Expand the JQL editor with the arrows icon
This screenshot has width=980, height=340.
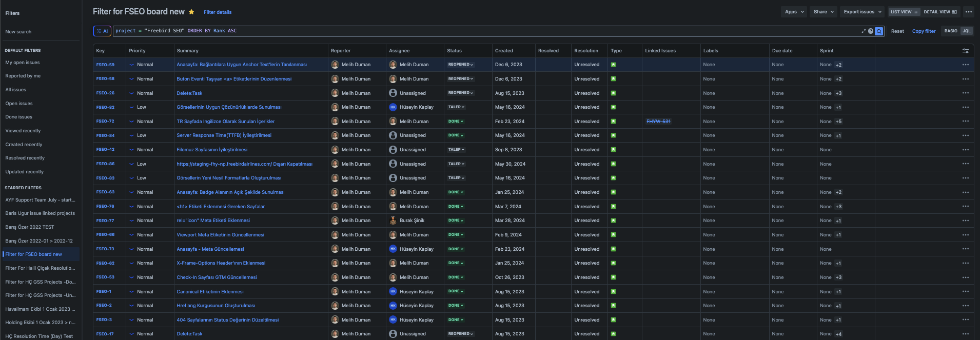864,31
